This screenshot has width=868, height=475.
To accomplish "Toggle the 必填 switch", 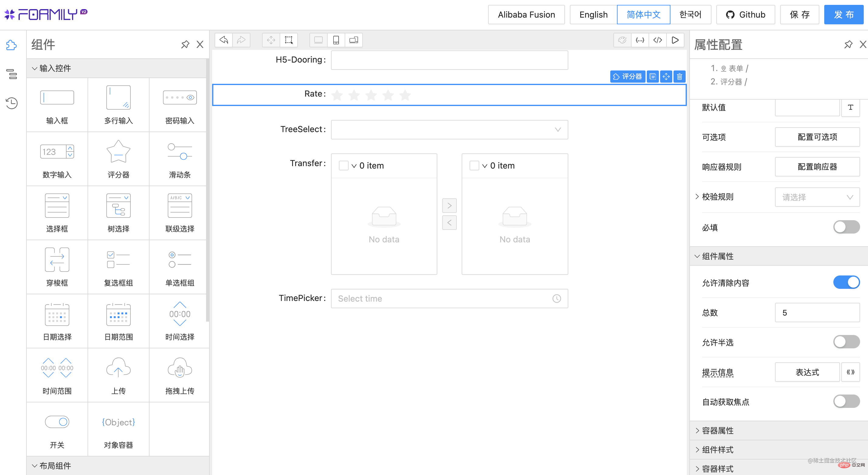I will pos(846,227).
